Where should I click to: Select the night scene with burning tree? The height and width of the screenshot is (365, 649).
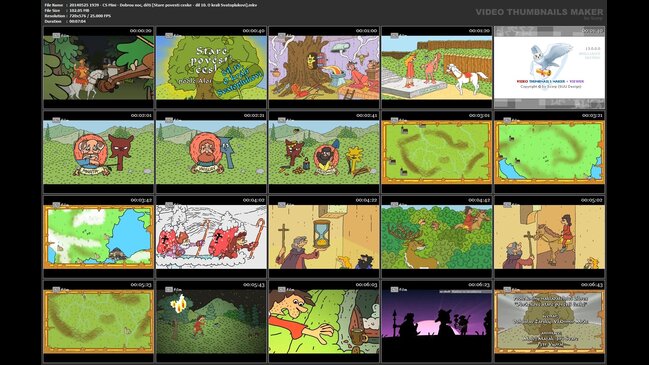pos(211,322)
